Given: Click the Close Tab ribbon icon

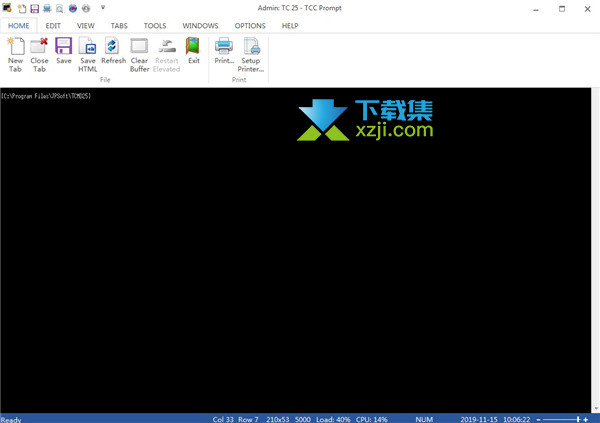Looking at the screenshot, I should click(39, 54).
